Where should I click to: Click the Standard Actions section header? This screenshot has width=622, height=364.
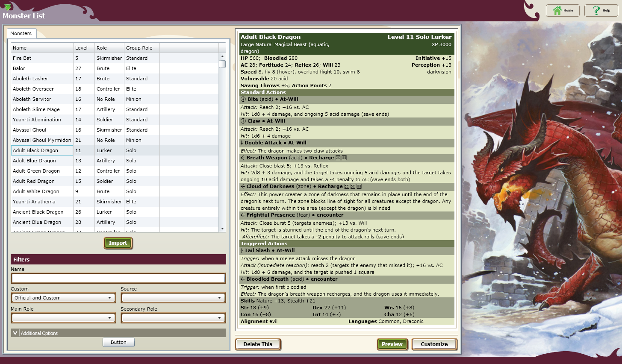click(x=347, y=92)
